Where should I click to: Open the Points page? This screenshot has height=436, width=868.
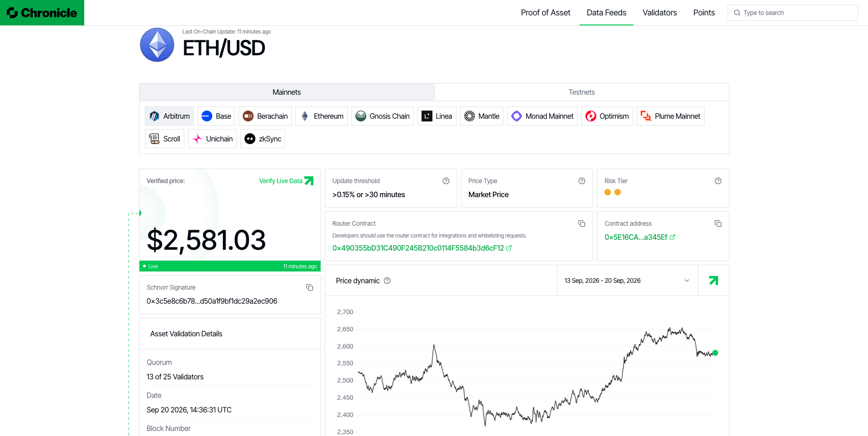click(x=704, y=13)
